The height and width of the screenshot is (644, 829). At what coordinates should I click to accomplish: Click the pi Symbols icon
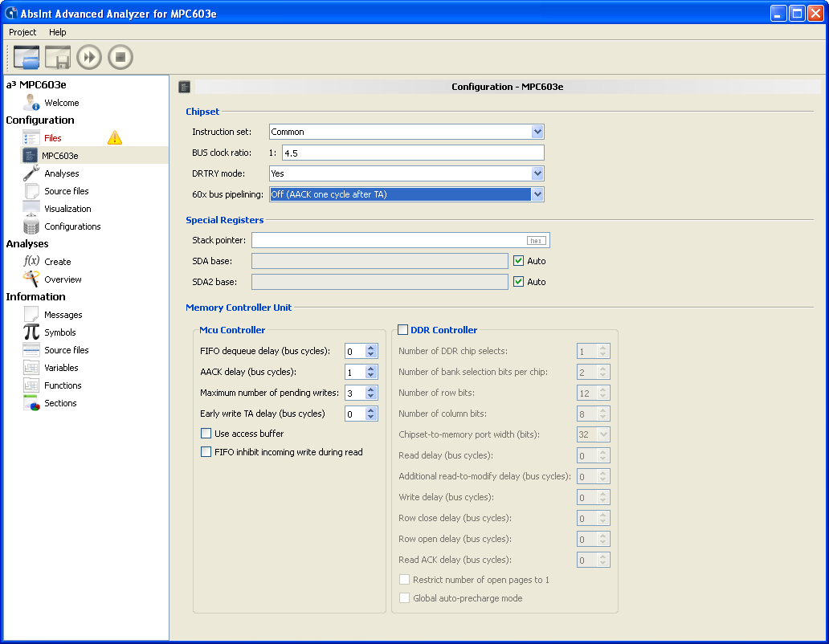coord(31,332)
